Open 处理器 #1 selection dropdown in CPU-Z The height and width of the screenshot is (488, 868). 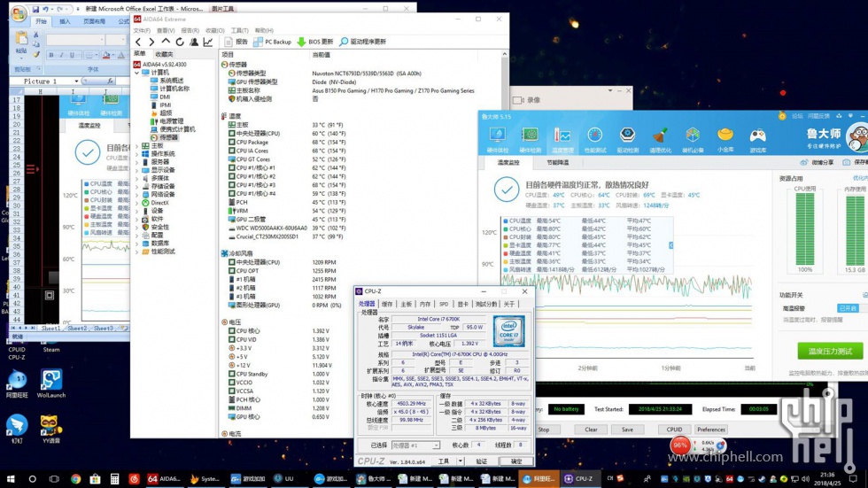pyautogui.click(x=415, y=445)
